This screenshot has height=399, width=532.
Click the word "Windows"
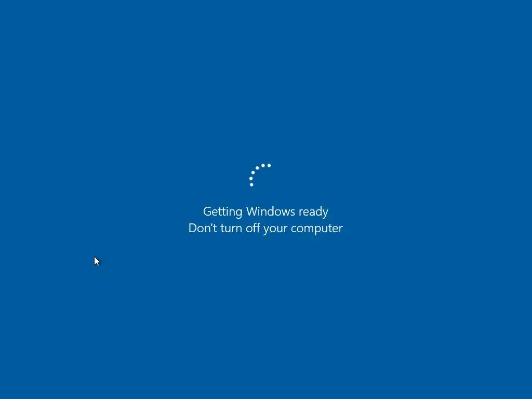pos(270,211)
